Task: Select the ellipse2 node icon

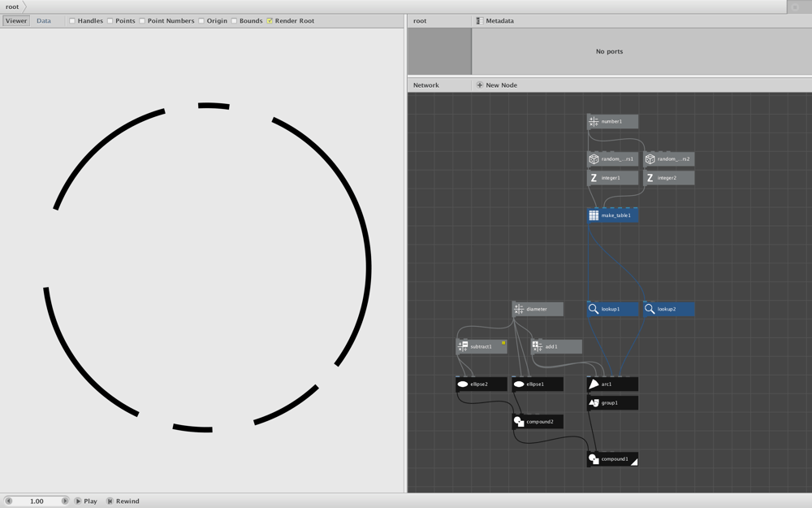Action: (463, 384)
